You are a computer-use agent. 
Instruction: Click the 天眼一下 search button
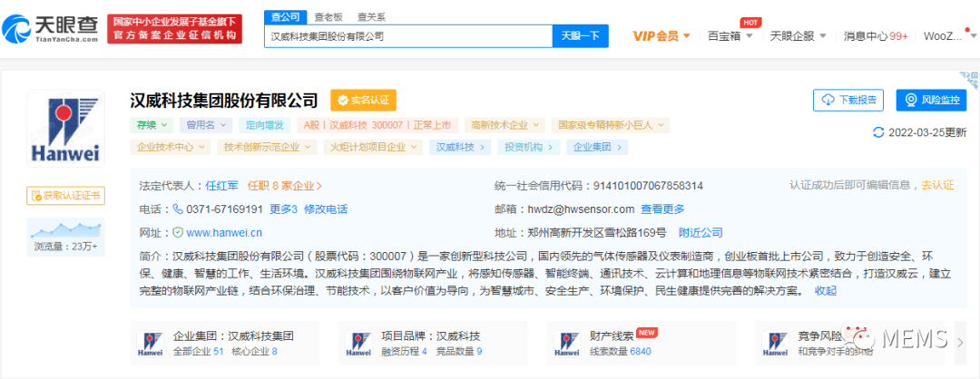[580, 36]
